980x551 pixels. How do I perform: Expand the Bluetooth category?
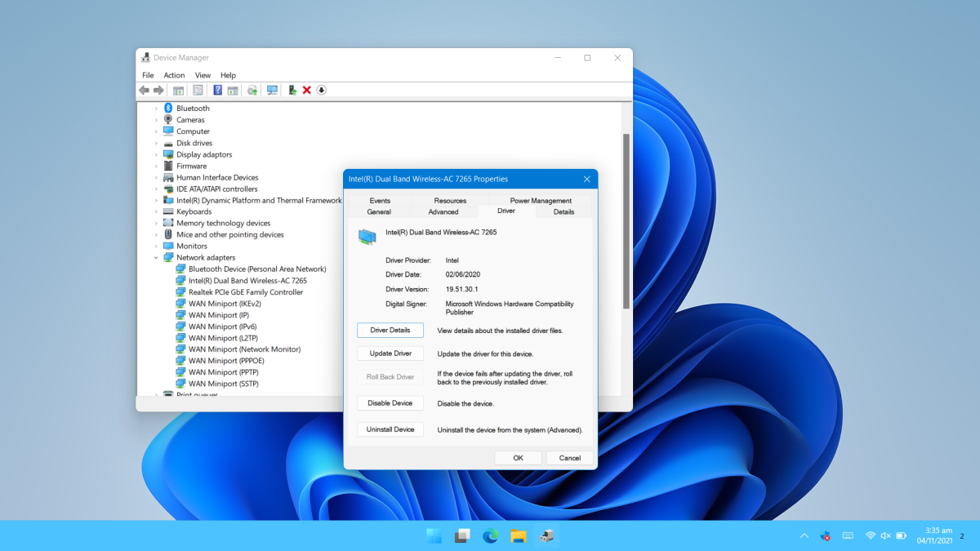[156, 108]
